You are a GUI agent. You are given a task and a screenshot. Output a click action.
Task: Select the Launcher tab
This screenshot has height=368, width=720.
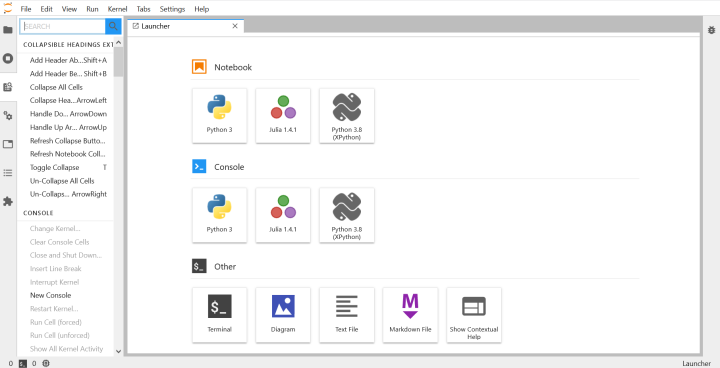[x=186, y=26]
